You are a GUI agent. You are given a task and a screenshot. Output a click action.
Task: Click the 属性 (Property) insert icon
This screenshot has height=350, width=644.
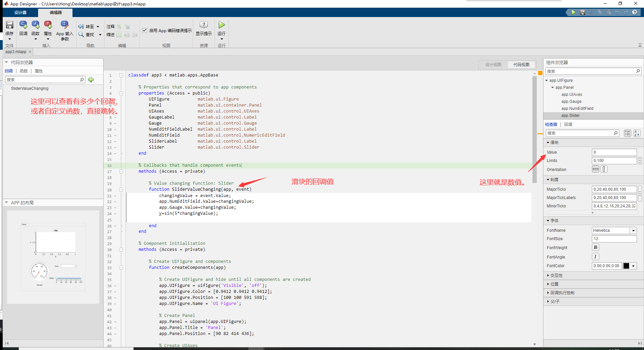pyautogui.click(x=48, y=25)
